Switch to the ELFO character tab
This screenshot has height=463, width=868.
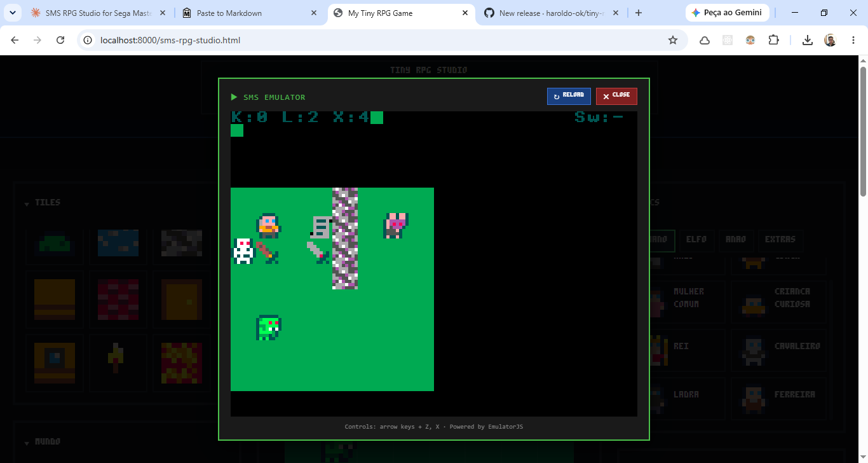pos(696,240)
